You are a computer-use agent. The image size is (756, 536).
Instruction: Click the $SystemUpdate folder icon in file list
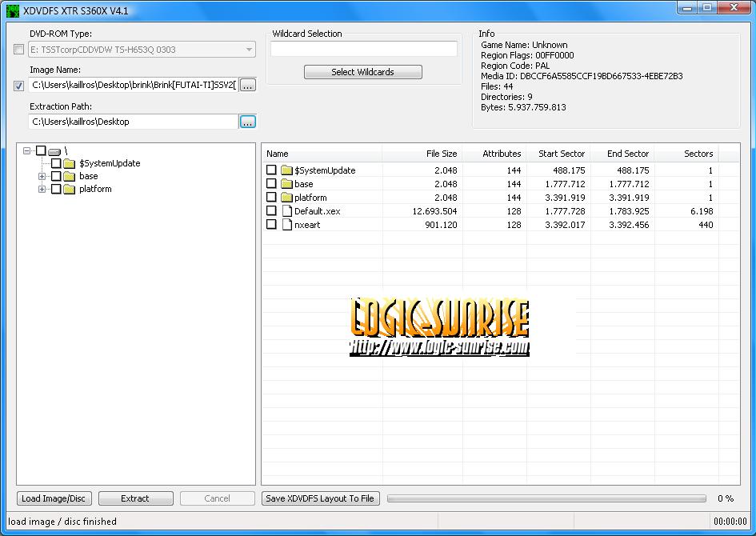tap(287, 170)
